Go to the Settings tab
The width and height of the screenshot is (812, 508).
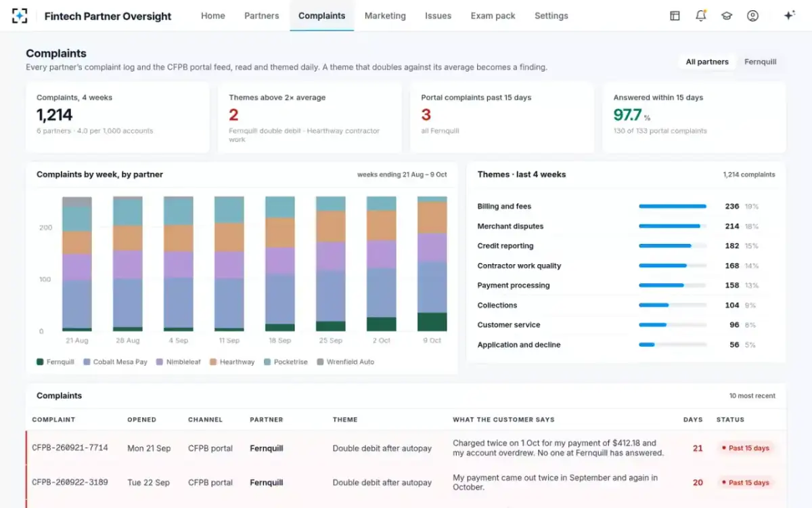pos(551,16)
